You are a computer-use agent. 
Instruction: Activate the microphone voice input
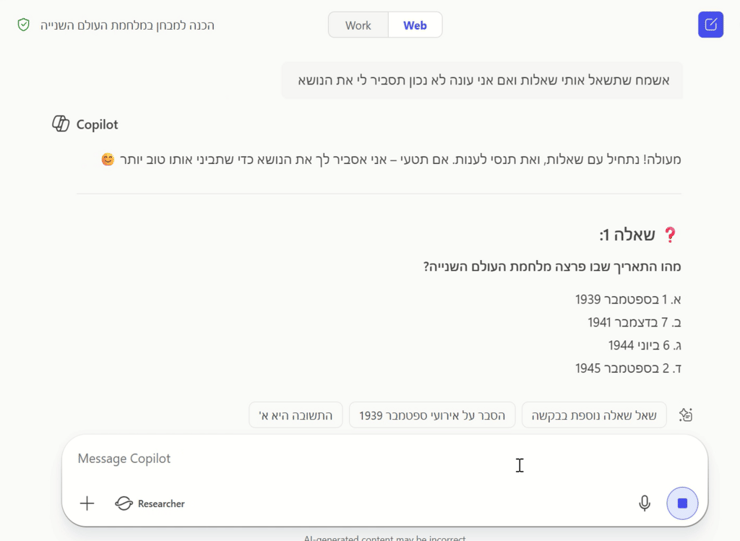[644, 503]
